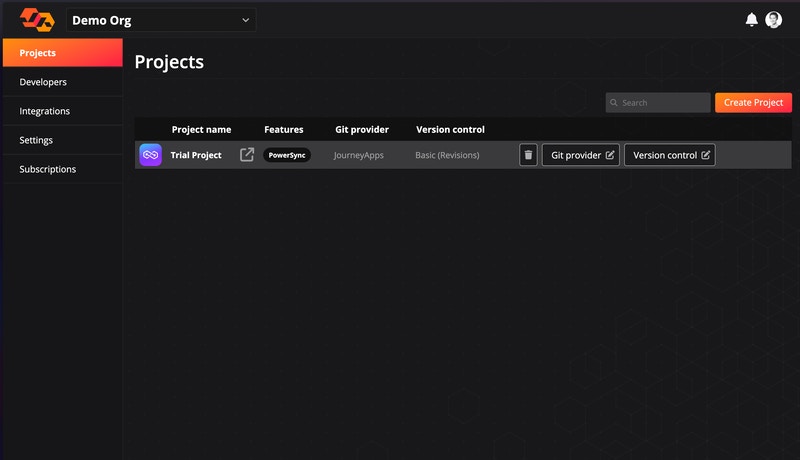Open Subscriptions in the sidebar
The height and width of the screenshot is (460, 800).
[63, 169]
